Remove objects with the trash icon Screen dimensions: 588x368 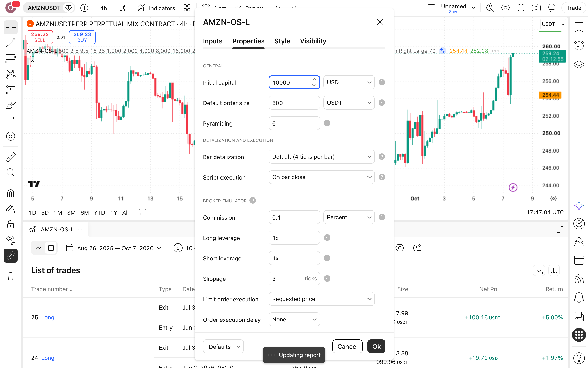(x=10, y=276)
